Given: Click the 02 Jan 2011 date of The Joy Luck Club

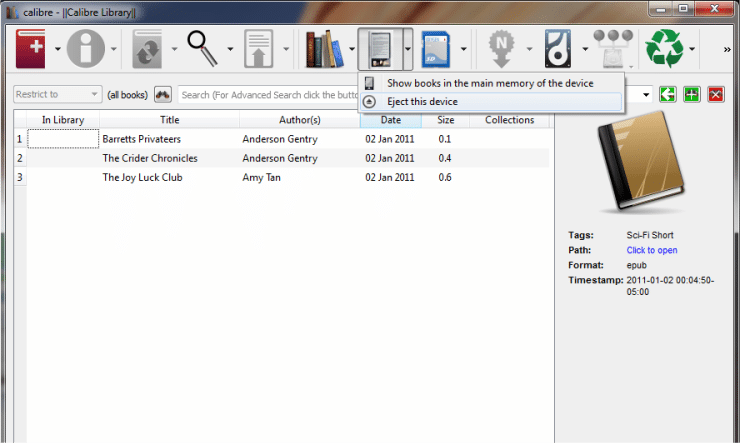Looking at the screenshot, I should point(390,177).
